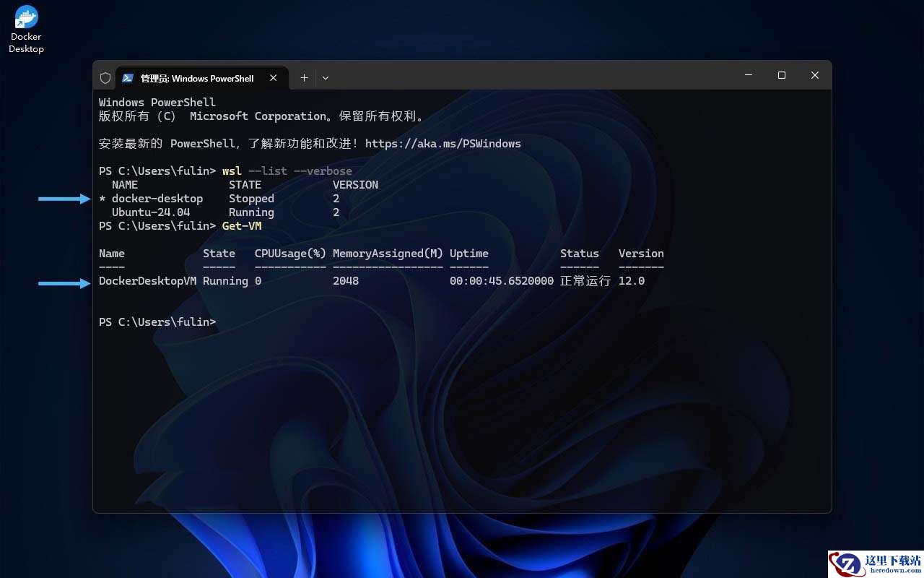
Task: Click the MemoryAssigned(M) column header
Action: pyautogui.click(x=388, y=254)
